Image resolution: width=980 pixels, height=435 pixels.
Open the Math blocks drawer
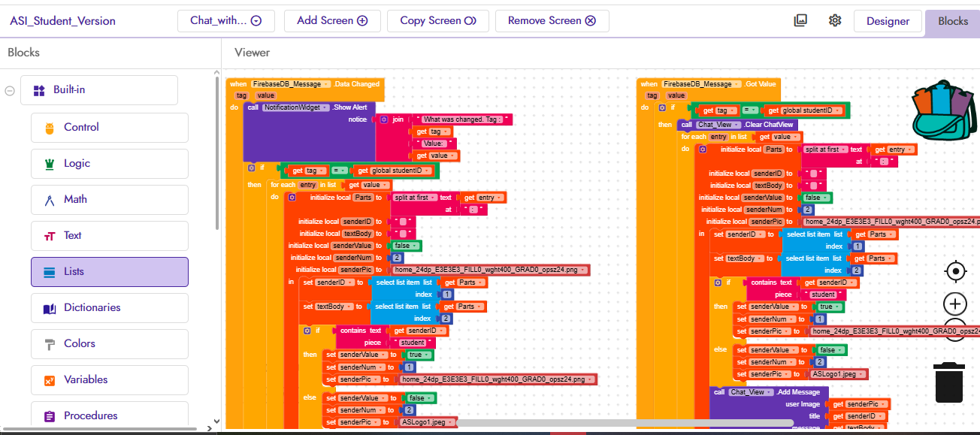click(x=110, y=200)
